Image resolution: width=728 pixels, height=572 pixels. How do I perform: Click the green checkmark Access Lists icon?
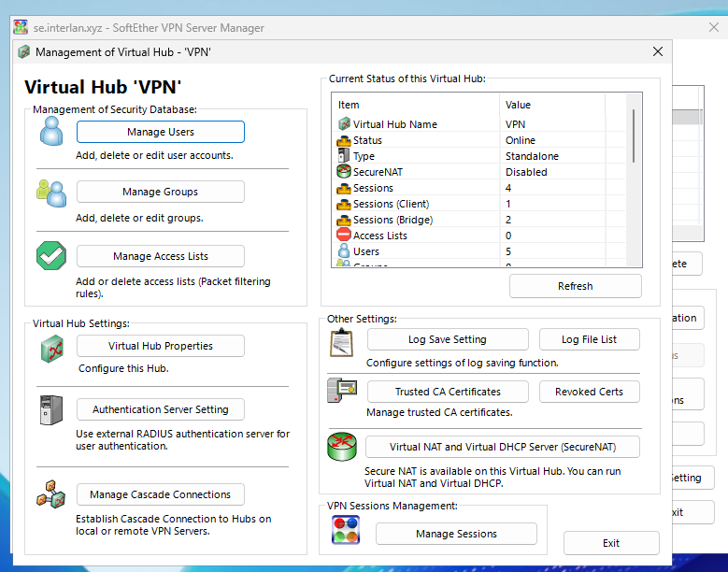50,256
